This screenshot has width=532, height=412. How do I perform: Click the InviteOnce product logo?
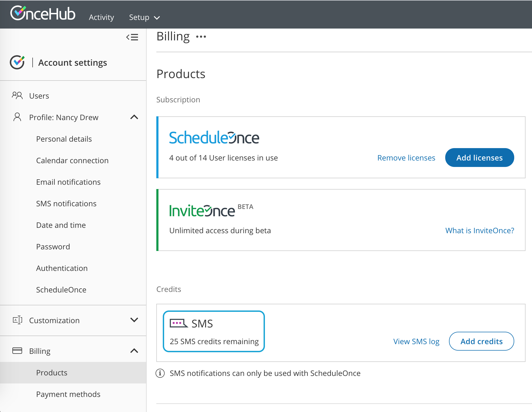click(x=202, y=211)
